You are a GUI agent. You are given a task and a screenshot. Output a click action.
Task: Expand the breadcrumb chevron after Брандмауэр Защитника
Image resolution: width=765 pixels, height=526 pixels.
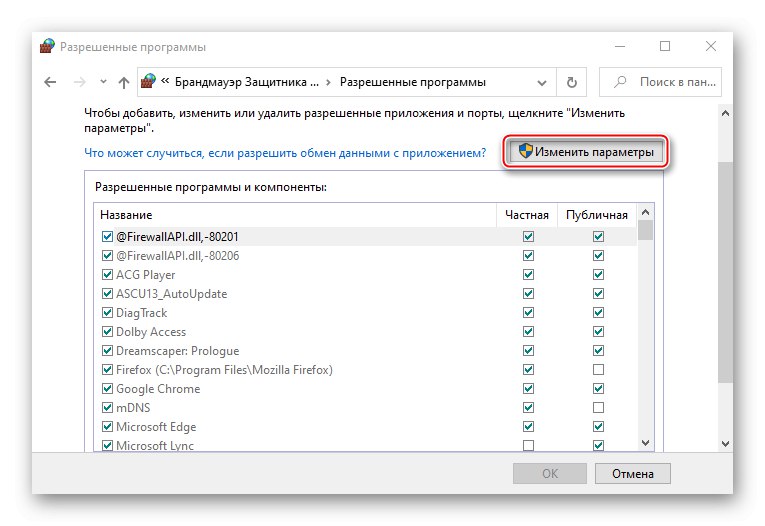coord(328,82)
